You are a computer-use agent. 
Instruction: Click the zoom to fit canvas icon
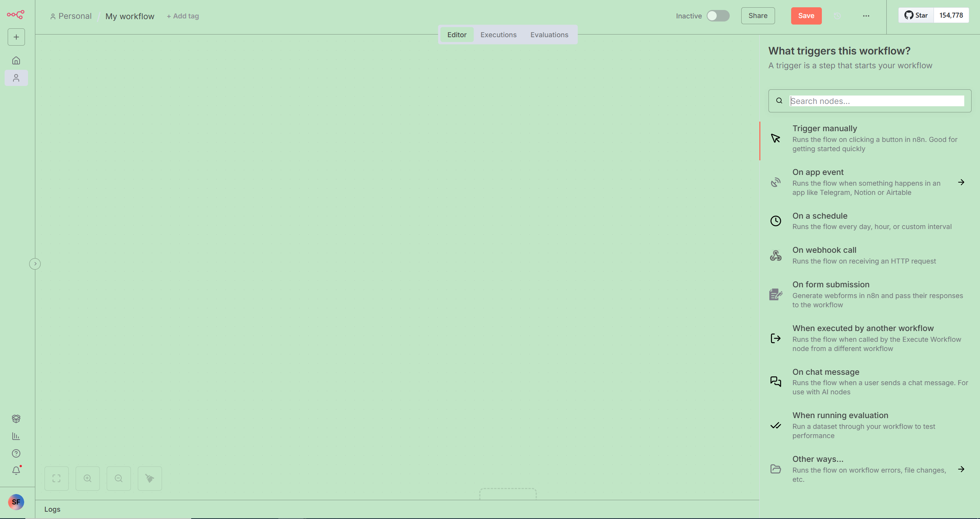pos(56,478)
